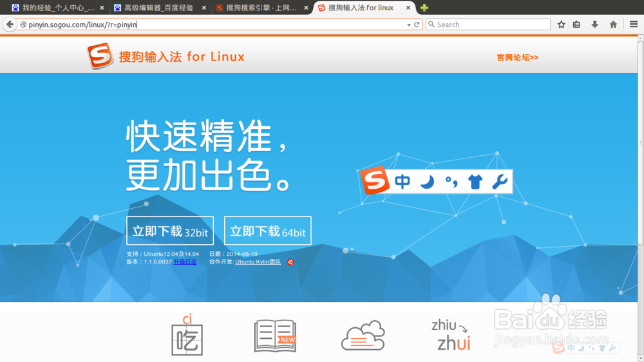This screenshot has height=362, width=644.
Task: Click the 吃 ci dictionary feature icon
Action: click(x=187, y=335)
